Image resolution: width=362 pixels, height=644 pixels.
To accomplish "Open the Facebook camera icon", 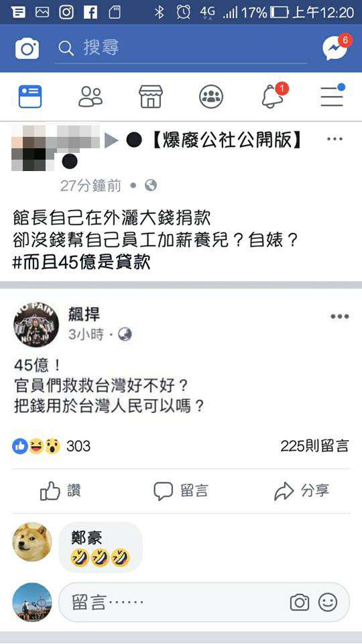I will (x=27, y=49).
